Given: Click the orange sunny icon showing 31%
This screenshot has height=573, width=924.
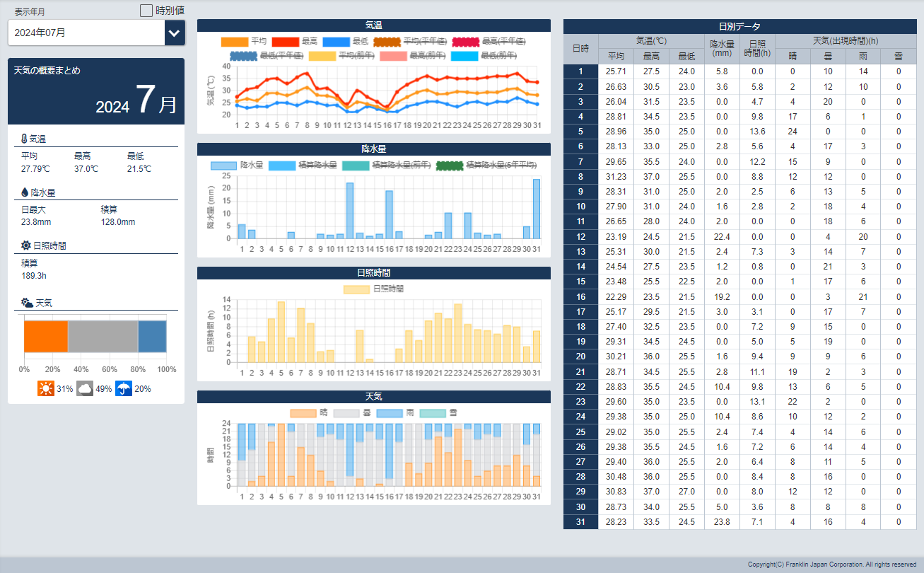Looking at the screenshot, I should pyautogui.click(x=46, y=388).
